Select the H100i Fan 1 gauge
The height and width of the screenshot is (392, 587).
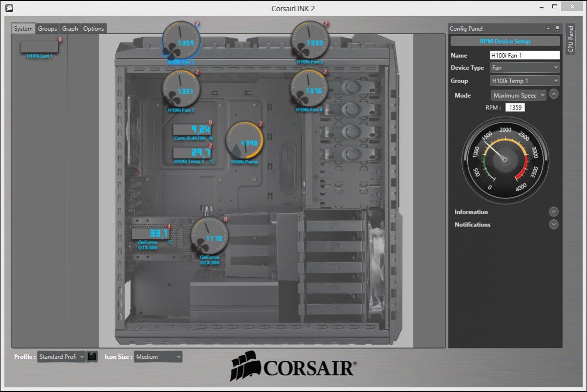coord(181,40)
